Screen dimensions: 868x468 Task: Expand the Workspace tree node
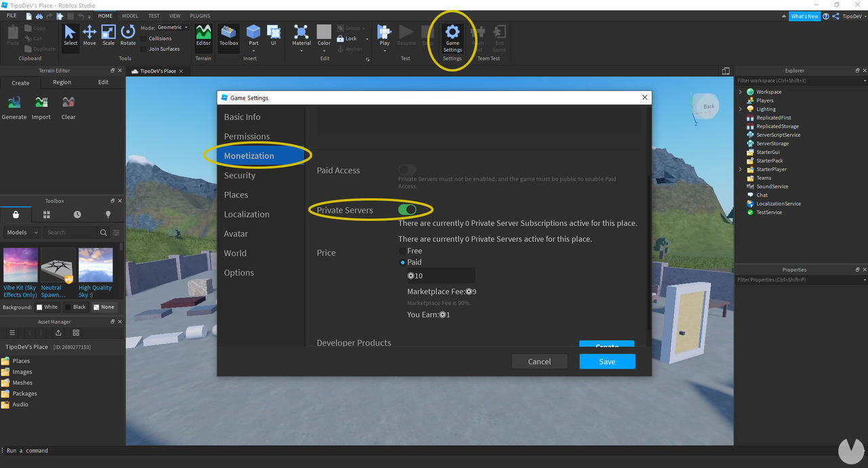click(x=741, y=92)
